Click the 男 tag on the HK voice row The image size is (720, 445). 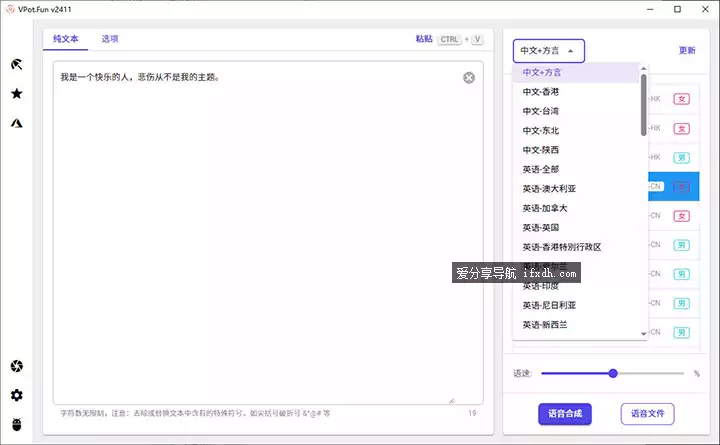pyautogui.click(x=681, y=158)
